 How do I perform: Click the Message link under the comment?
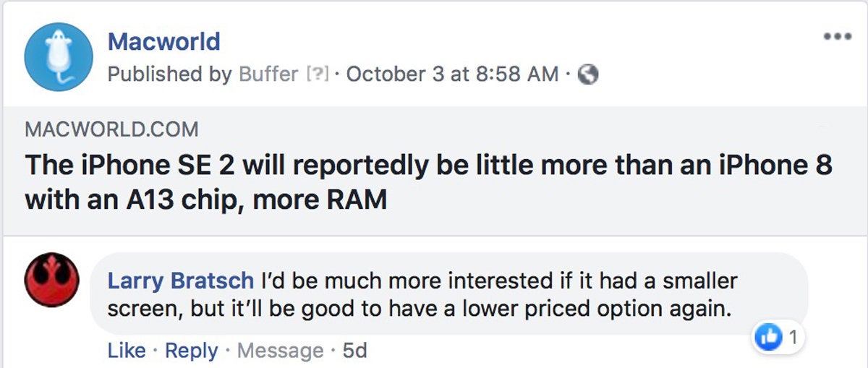click(x=281, y=351)
